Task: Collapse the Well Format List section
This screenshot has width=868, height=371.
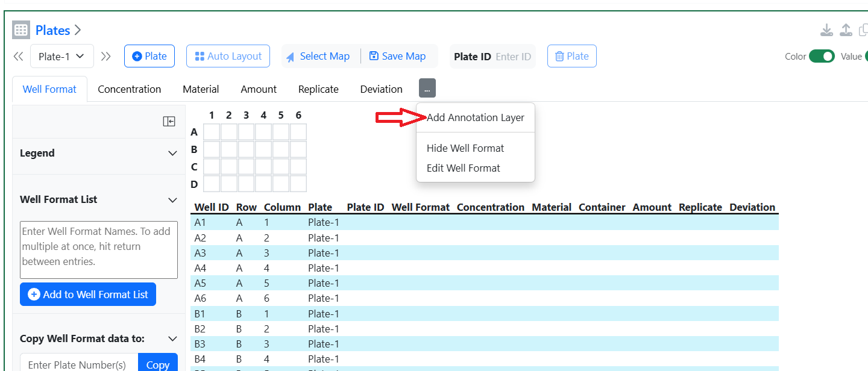Action: [172, 199]
